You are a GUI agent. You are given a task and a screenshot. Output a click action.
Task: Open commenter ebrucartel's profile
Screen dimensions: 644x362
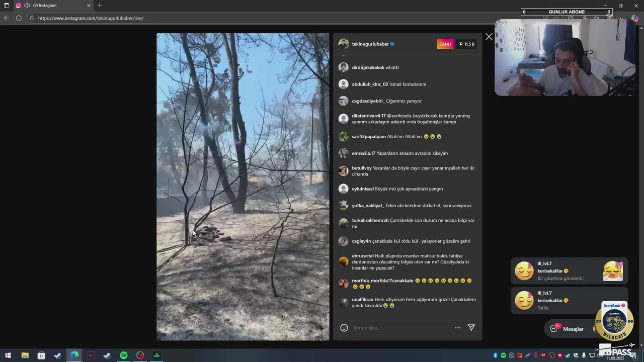[363, 256]
